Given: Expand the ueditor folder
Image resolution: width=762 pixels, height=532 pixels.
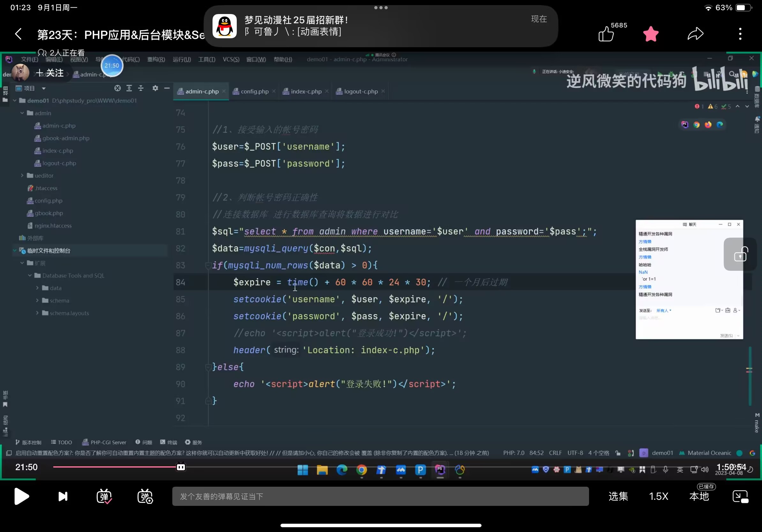Looking at the screenshot, I should tap(22, 175).
